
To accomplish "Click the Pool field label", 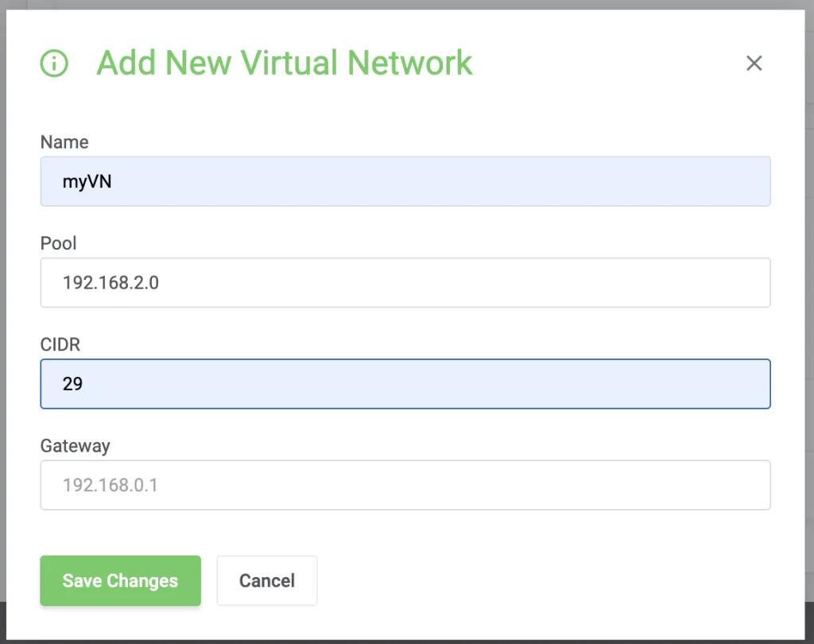I will click(59, 243).
